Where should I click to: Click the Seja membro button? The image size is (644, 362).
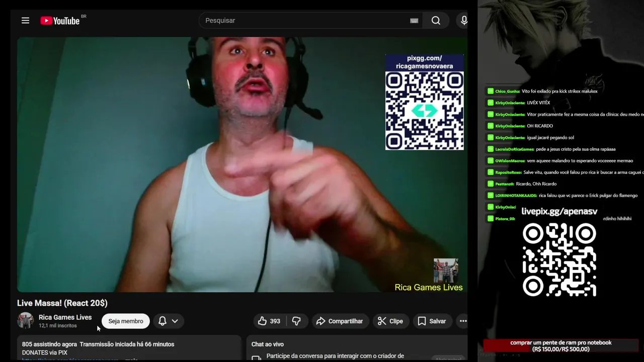(126, 321)
